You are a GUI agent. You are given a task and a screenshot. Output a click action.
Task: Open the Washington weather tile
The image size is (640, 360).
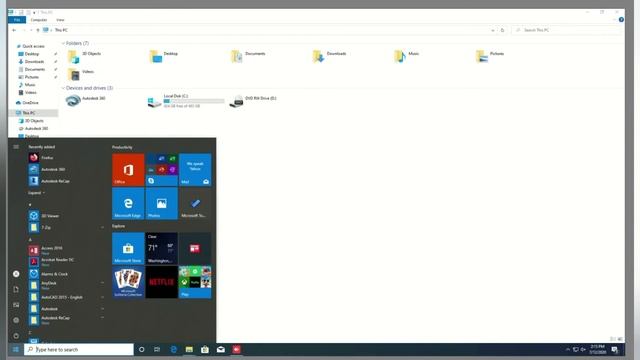click(162, 249)
